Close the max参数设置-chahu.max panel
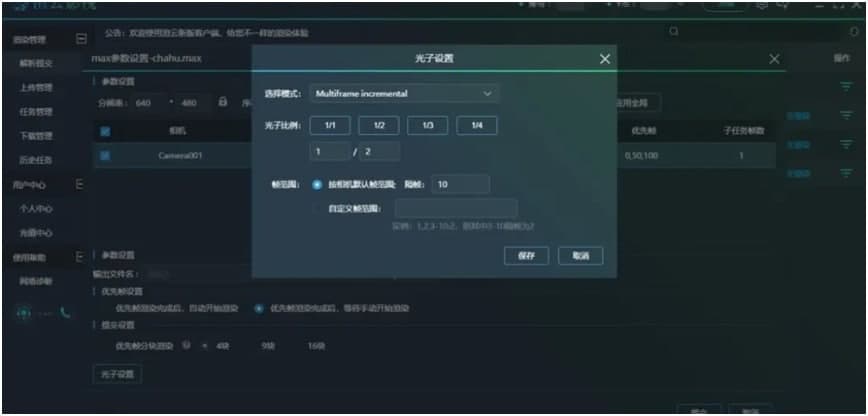 pos(774,59)
